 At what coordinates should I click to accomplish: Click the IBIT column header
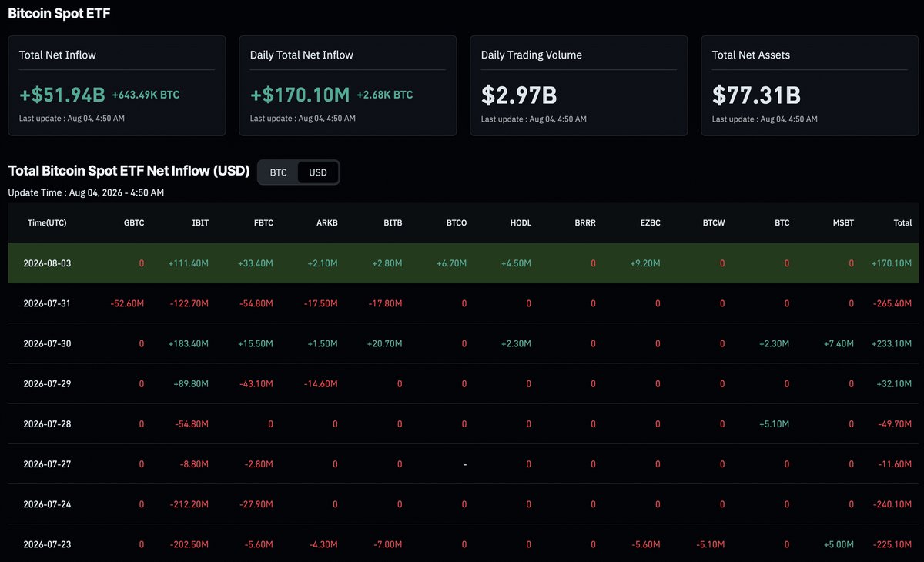click(x=200, y=222)
